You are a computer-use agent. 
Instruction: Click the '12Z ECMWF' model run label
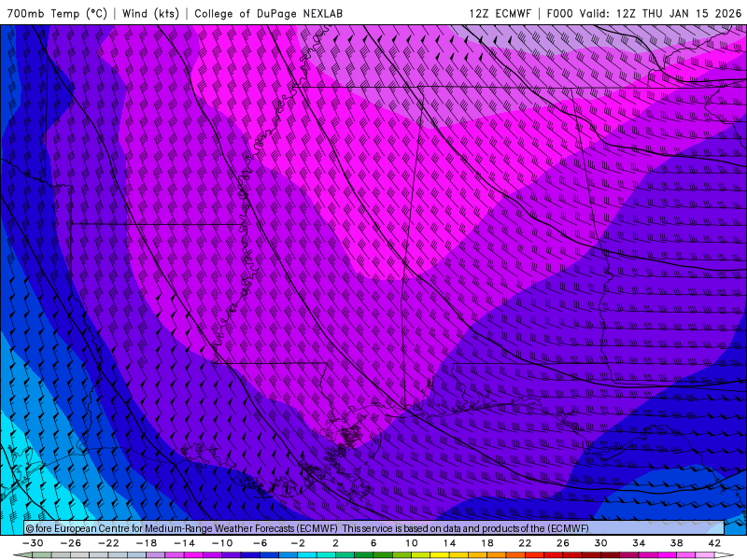pos(500,13)
